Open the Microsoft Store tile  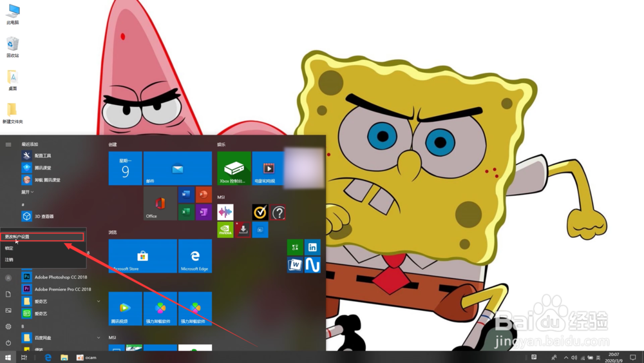pyautogui.click(x=142, y=256)
